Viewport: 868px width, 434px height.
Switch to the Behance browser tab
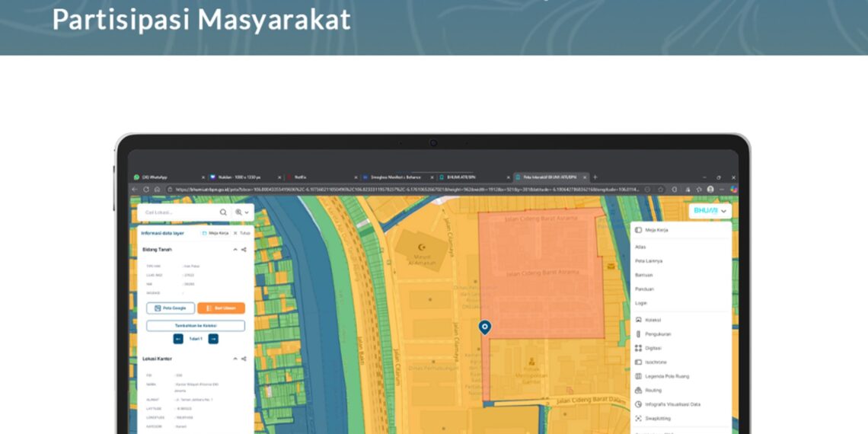click(398, 177)
